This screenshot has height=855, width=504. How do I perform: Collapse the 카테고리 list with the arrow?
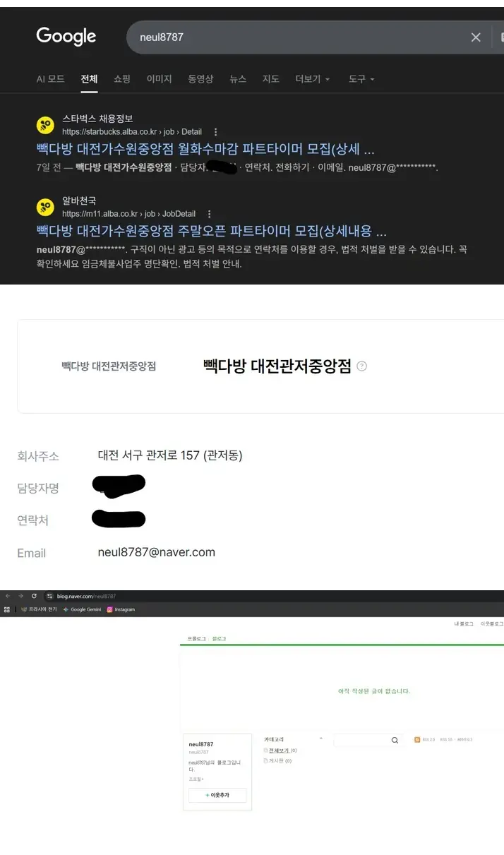coord(321,739)
